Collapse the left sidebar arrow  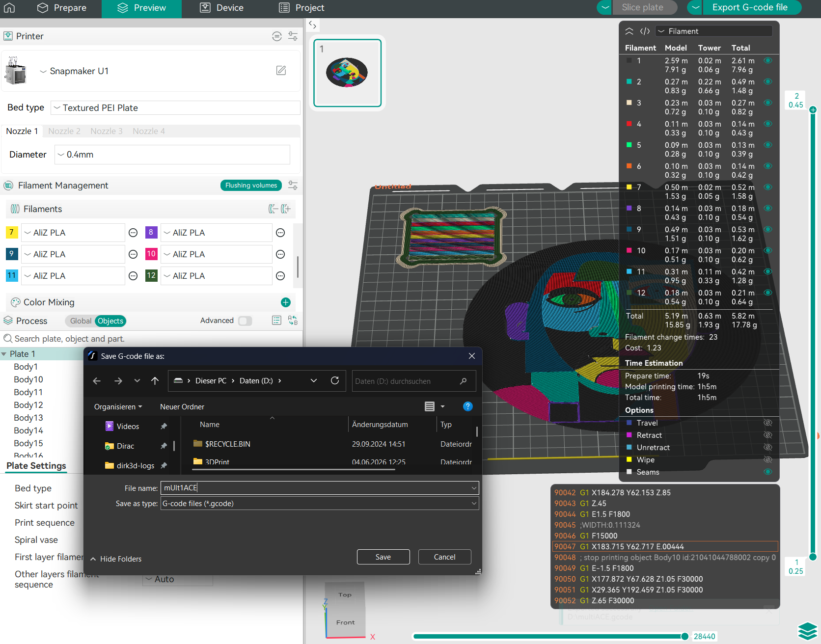(312, 25)
